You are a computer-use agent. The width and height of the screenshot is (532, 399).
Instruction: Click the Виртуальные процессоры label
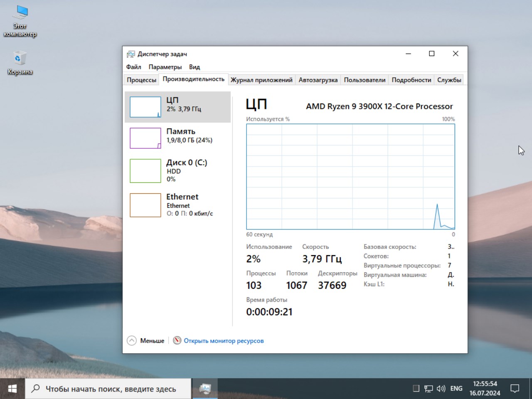(x=402, y=266)
